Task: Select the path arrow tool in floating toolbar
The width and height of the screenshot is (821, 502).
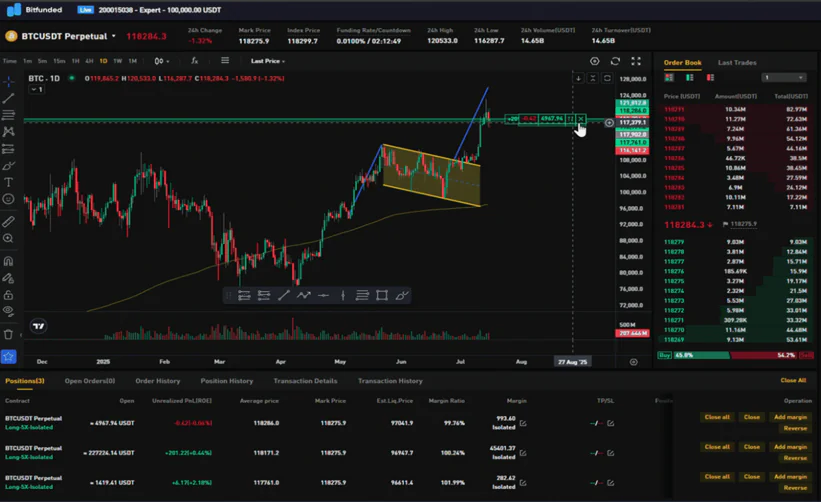Action: (x=303, y=295)
